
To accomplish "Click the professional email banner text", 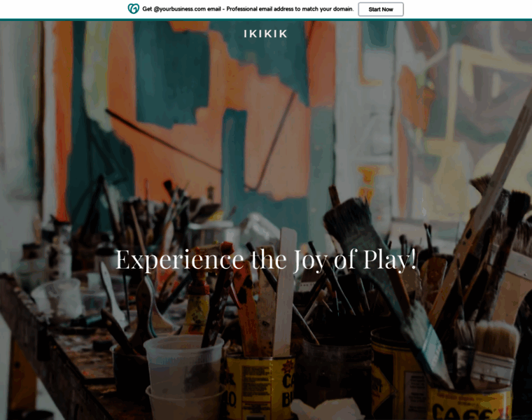I will (248, 9).
